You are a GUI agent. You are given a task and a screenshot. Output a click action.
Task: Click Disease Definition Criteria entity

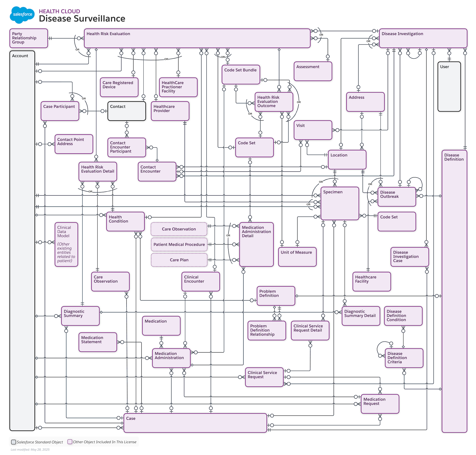click(404, 358)
